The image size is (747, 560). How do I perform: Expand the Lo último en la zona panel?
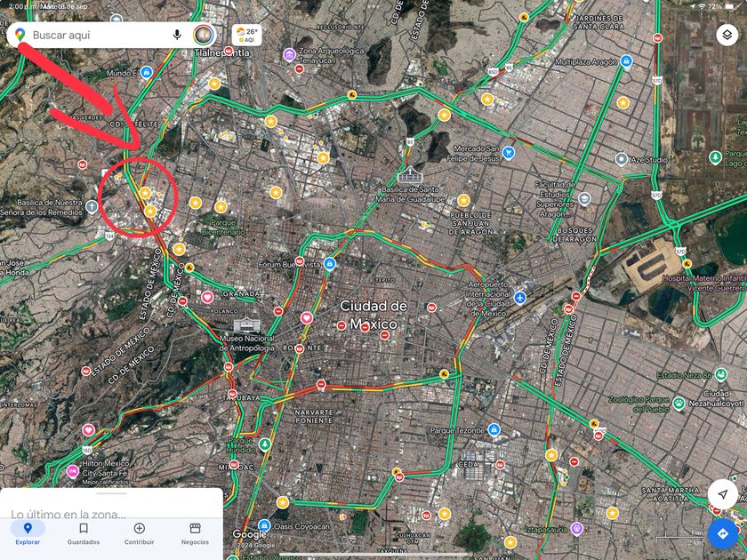[x=111, y=503]
